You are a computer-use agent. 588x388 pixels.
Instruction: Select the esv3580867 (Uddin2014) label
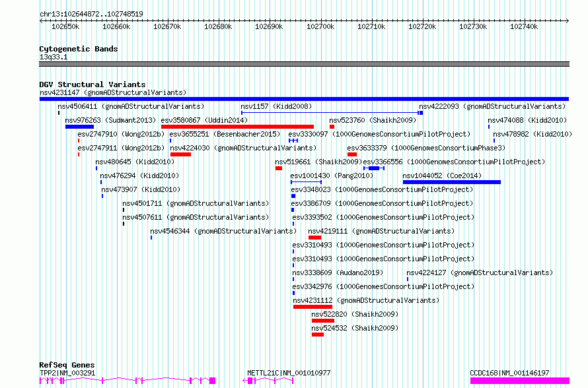[204, 120]
